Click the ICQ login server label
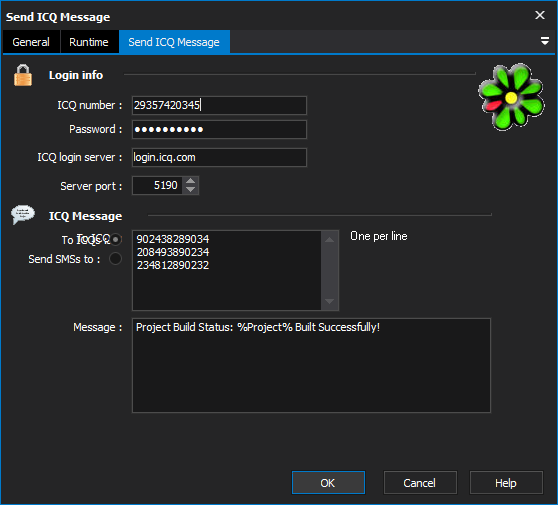Viewport: 558px width, 505px height. tap(80, 157)
